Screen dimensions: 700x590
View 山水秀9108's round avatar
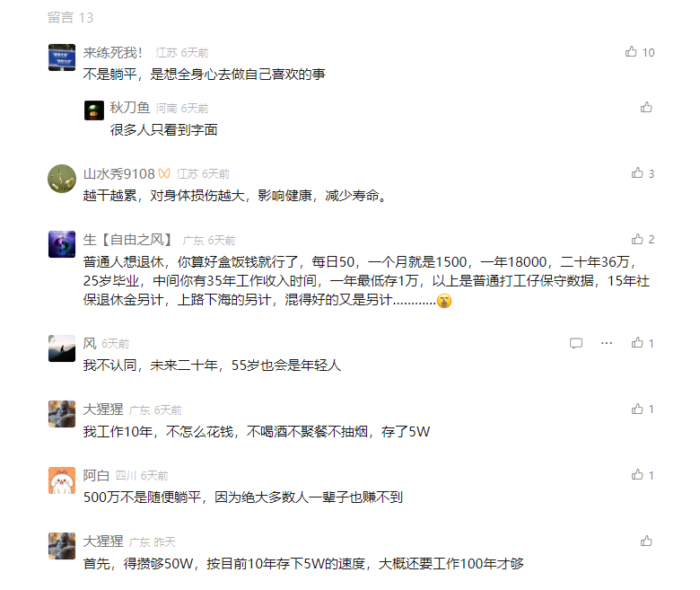tap(62, 179)
